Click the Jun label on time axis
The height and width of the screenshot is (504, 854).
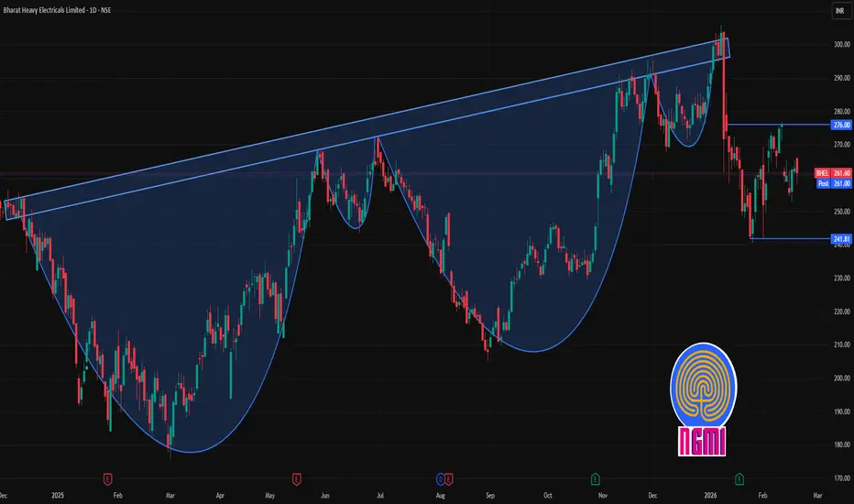click(325, 495)
